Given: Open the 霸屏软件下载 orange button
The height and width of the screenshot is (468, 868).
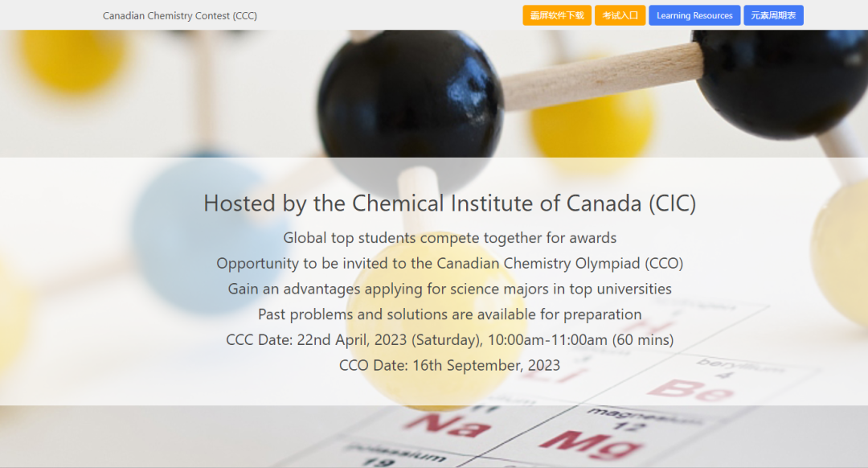Looking at the screenshot, I should pos(557,15).
